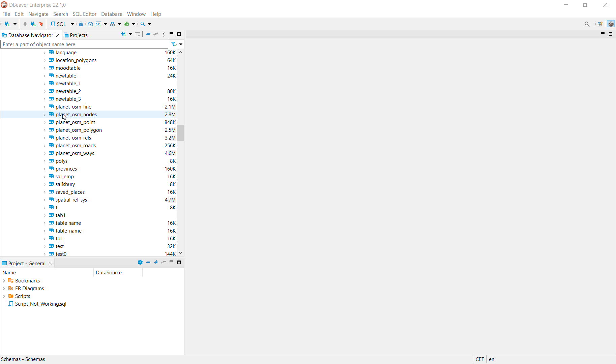
Task: Select the location_polygons table
Action: (x=76, y=60)
